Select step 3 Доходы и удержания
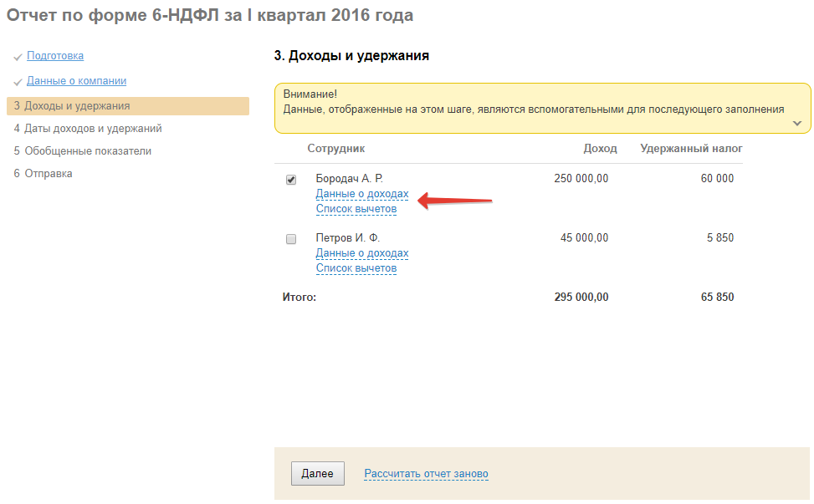The height and width of the screenshot is (504, 814). point(77,106)
